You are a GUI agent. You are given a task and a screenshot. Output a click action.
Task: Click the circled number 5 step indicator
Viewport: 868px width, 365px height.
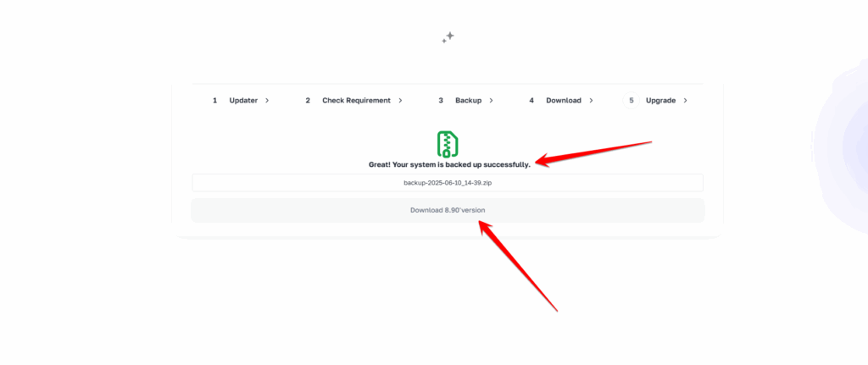(x=631, y=101)
